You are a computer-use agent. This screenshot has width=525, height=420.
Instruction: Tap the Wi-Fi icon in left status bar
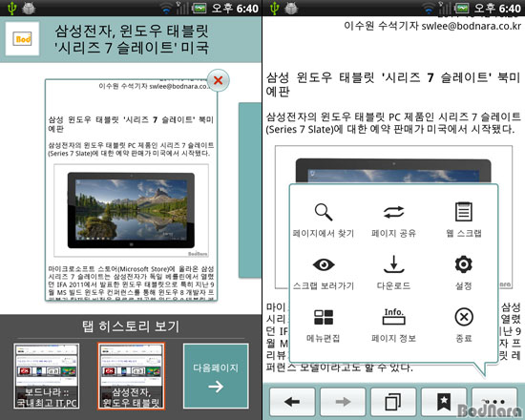pos(166,9)
